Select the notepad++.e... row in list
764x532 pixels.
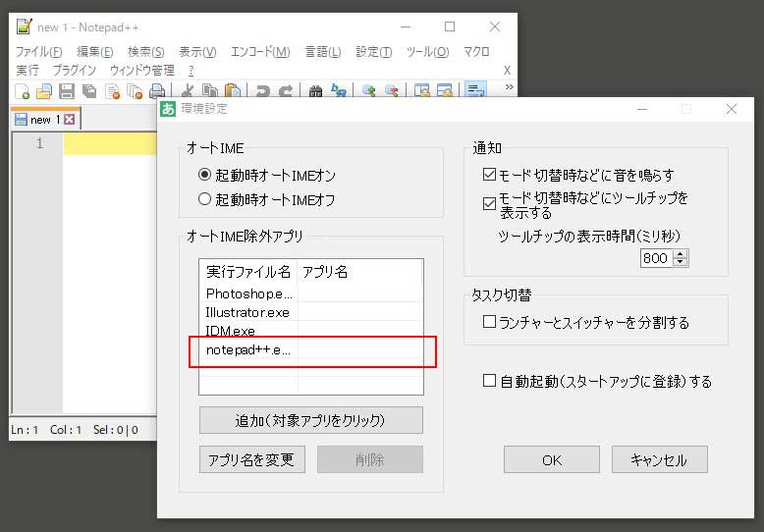click(x=311, y=349)
